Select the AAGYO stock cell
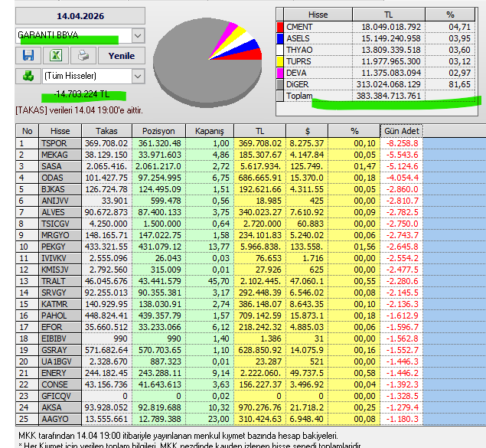This screenshot has height=448, width=486. (60, 419)
